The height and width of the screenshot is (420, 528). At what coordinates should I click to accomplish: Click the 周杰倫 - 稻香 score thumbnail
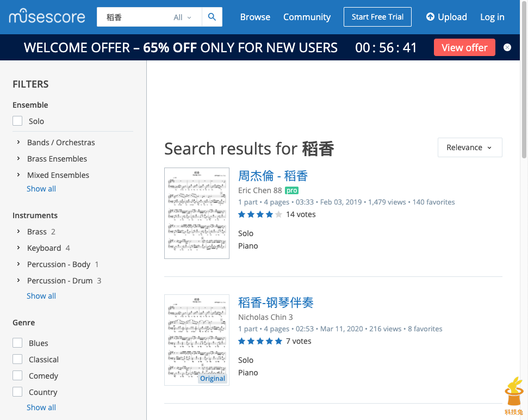coord(197,213)
